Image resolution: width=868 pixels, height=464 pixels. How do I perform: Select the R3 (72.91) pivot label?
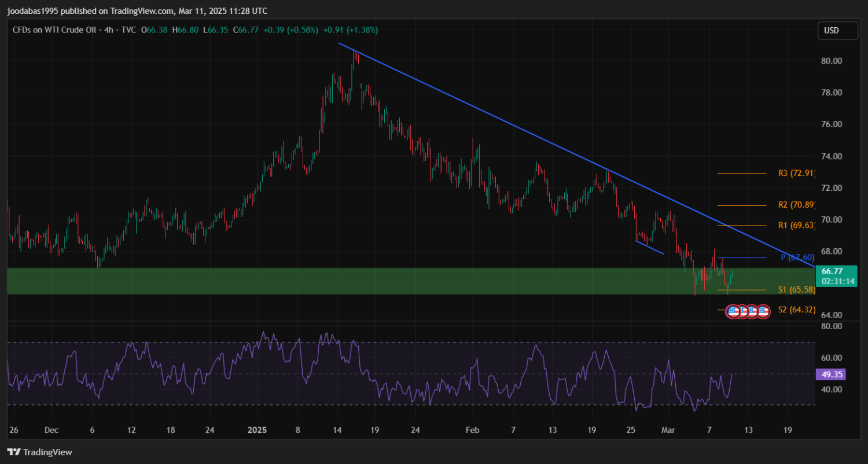point(796,173)
